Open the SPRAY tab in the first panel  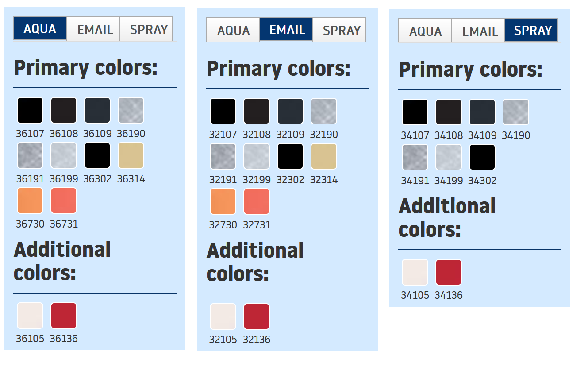click(148, 29)
